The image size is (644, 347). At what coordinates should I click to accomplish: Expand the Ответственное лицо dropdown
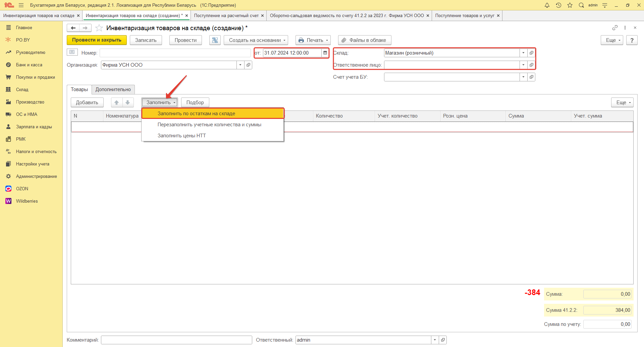[x=523, y=65]
